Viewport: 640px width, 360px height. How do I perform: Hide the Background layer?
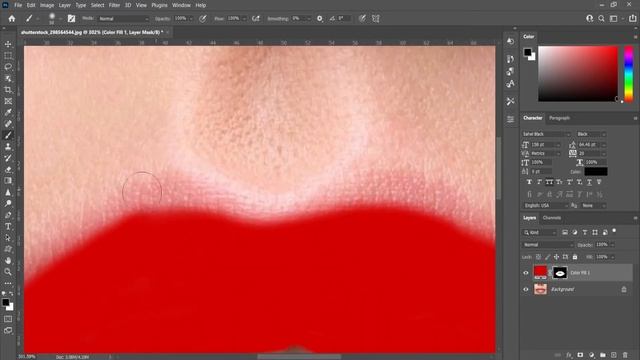coord(526,289)
